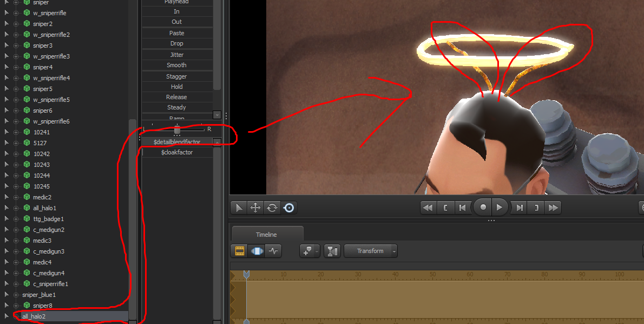The width and height of the screenshot is (644, 324).
Task: Click the green cube icon beside 5127
Action: click(27, 142)
